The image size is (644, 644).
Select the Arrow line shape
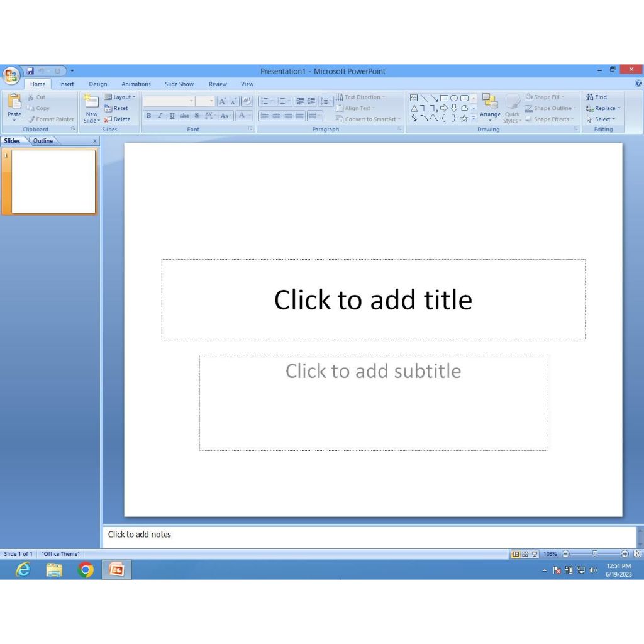click(434, 97)
